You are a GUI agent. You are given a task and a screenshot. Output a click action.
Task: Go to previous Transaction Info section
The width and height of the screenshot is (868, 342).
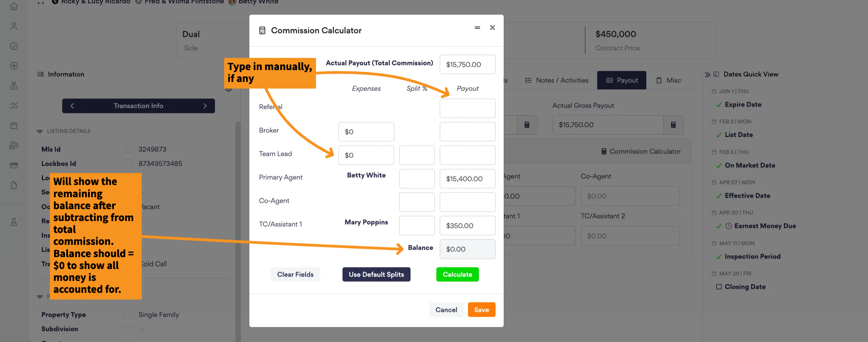point(72,106)
